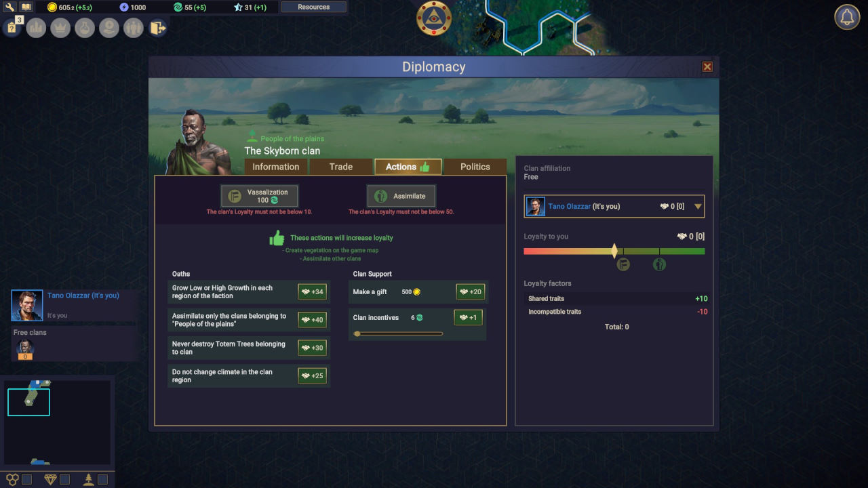Click the notification bell icon
This screenshot has width=868, height=488.
(846, 18)
